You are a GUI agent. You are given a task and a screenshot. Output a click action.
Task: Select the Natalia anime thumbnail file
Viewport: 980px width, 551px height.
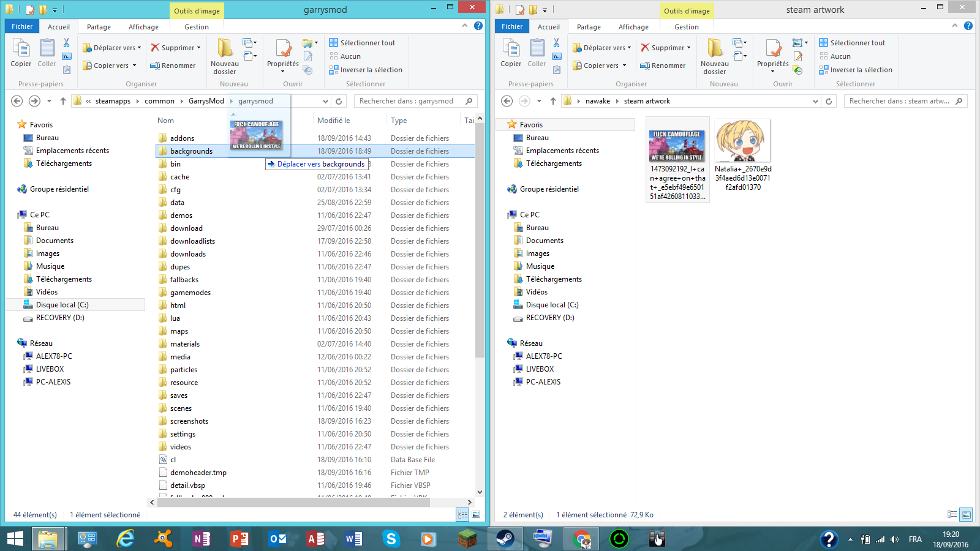point(743,156)
